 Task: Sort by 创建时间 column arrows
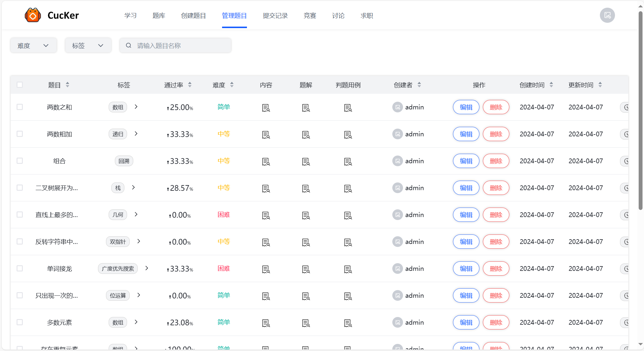point(551,85)
